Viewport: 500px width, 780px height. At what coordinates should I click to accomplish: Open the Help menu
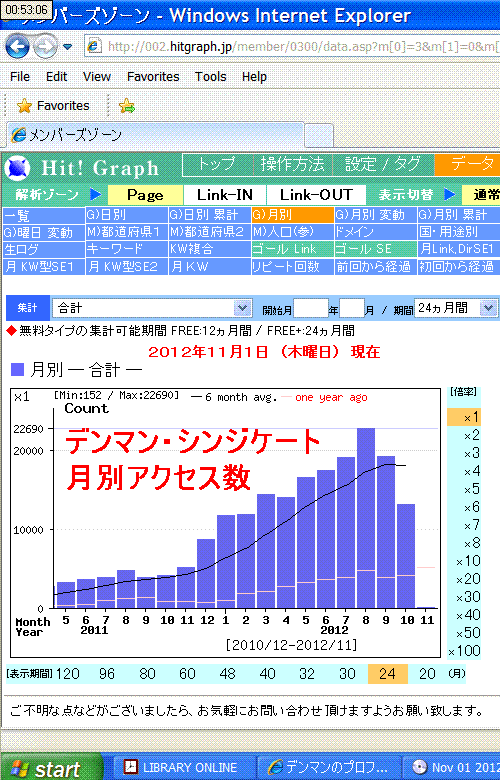tap(254, 77)
